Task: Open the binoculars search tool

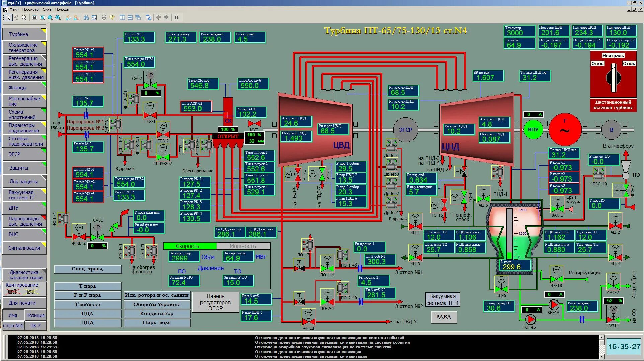Action: 86,17
